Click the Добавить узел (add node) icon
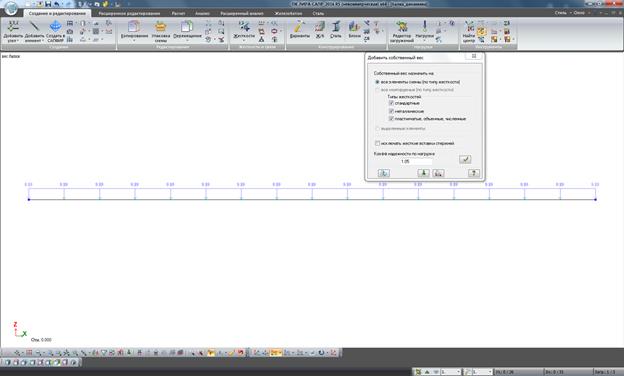Image resolution: width=624 pixels, height=376 pixels. 13,31
